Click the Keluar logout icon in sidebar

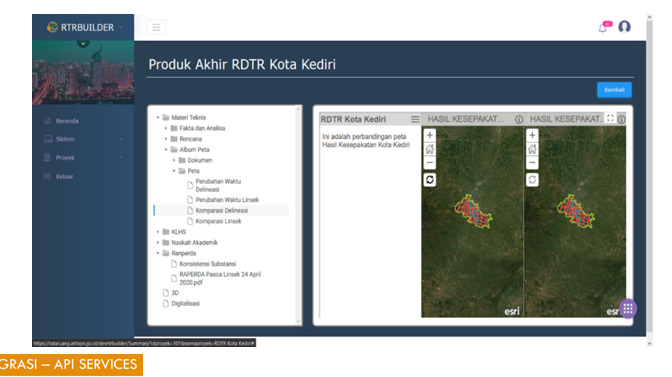point(47,176)
